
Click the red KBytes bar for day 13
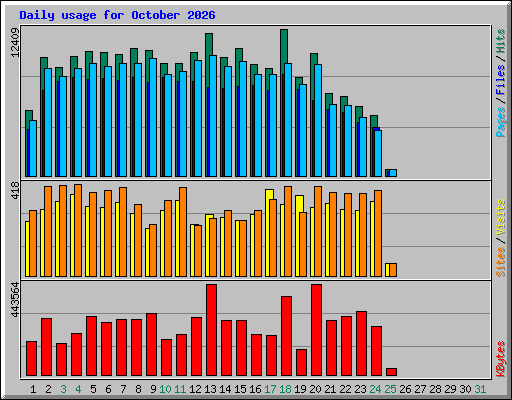pos(211,330)
